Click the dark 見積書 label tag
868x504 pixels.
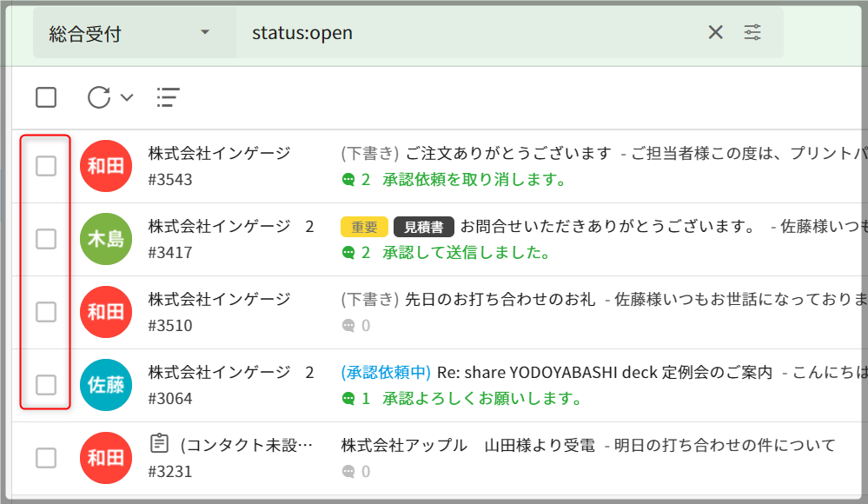424,227
